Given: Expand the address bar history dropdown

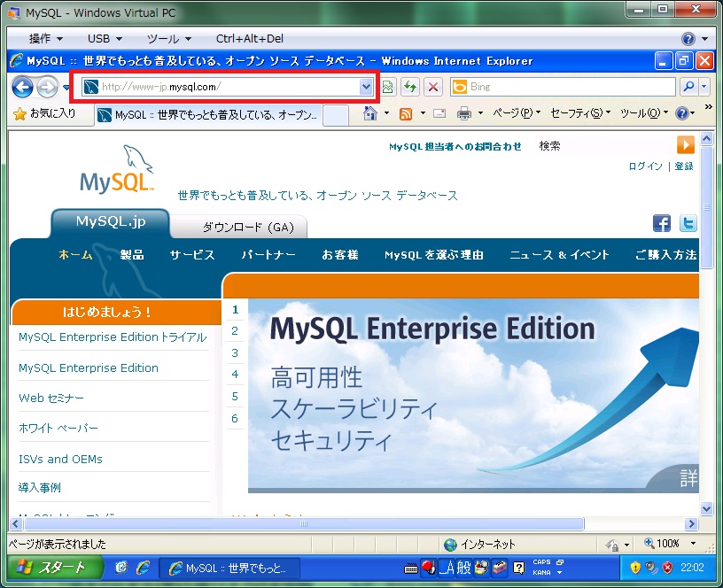Looking at the screenshot, I should tap(366, 87).
